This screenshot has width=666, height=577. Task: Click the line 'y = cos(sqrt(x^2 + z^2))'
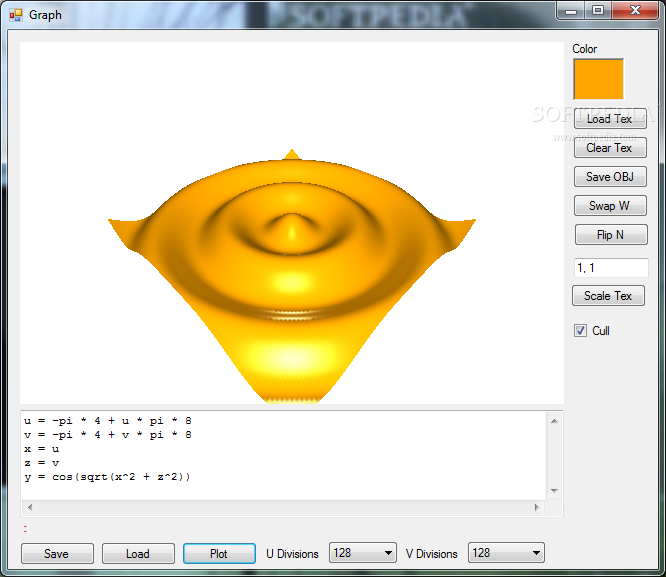pos(107,477)
